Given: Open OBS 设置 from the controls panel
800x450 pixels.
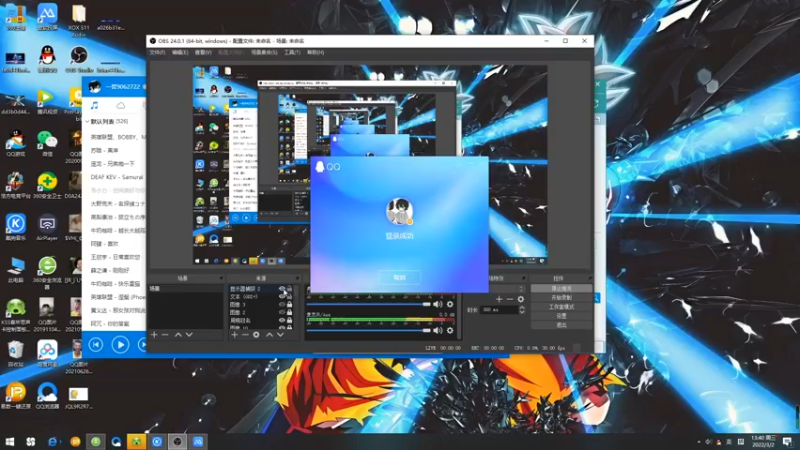Looking at the screenshot, I should click(x=561, y=316).
